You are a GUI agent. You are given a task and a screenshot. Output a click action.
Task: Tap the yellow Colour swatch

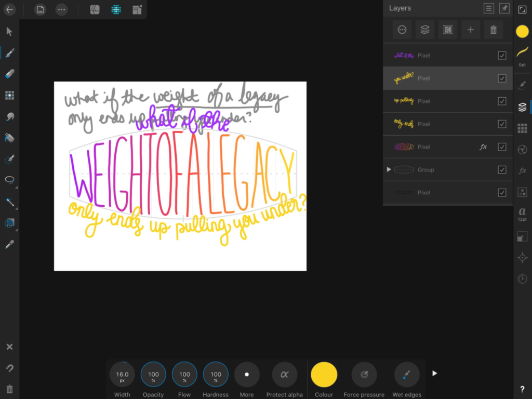point(324,375)
